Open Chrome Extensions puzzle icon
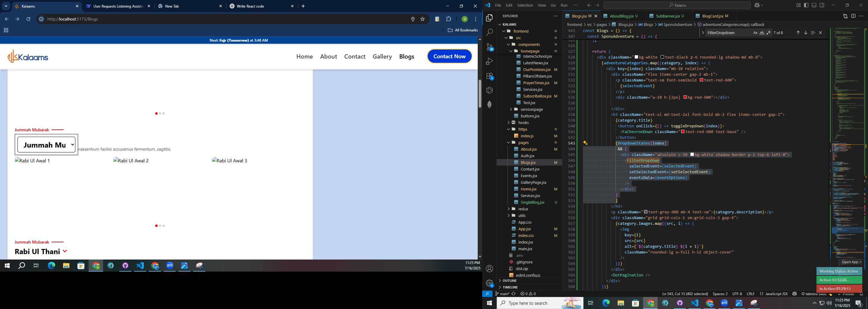Viewport: 868px width, 309px height. [448, 19]
